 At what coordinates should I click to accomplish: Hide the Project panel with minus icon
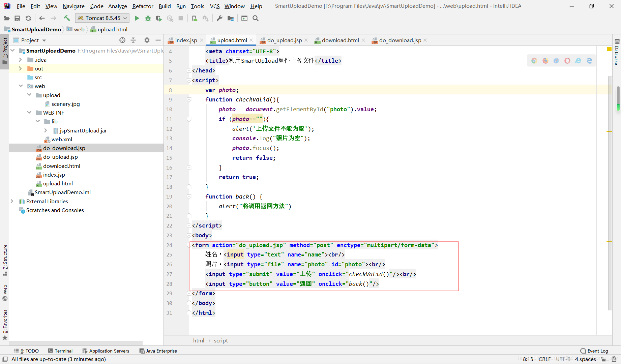coord(158,40)
